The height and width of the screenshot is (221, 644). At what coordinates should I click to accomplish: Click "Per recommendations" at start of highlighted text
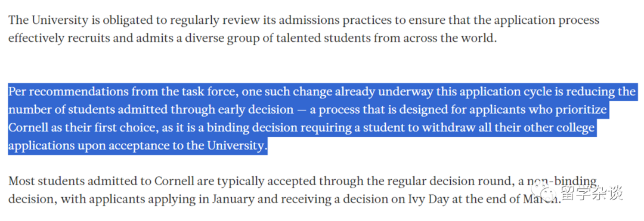click(x=68, y=92)
